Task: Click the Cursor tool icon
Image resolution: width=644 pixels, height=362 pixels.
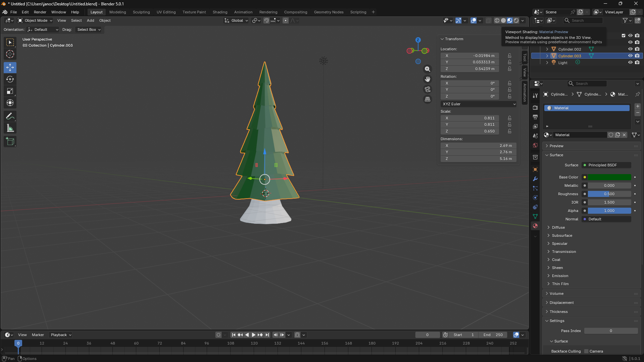Action: [x=10, y=54]
